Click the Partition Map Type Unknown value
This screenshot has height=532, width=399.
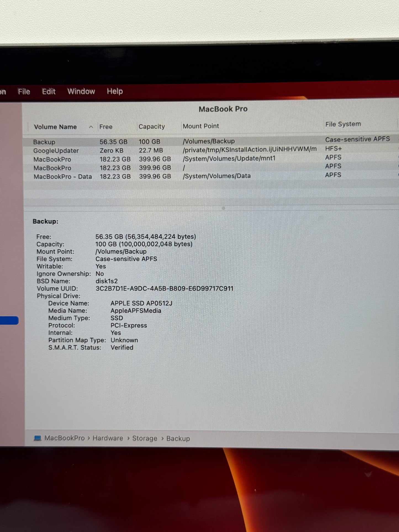click(124, 340)
